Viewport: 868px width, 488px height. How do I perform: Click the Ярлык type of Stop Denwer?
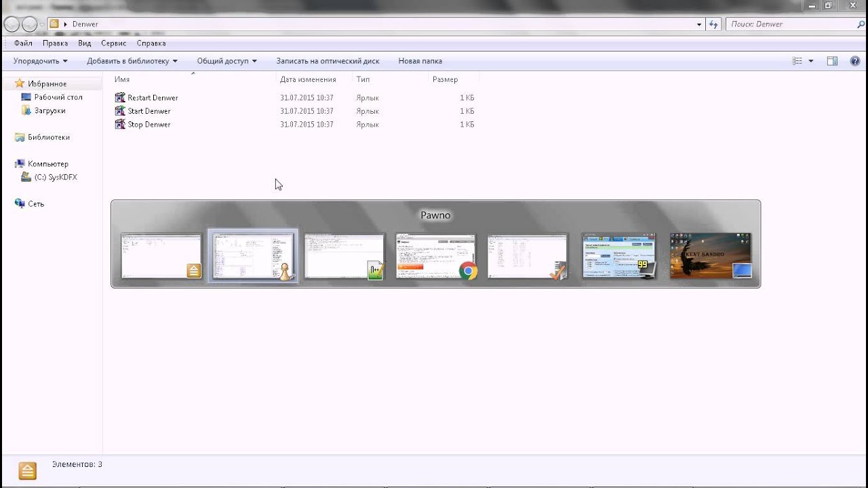[368, 125]
